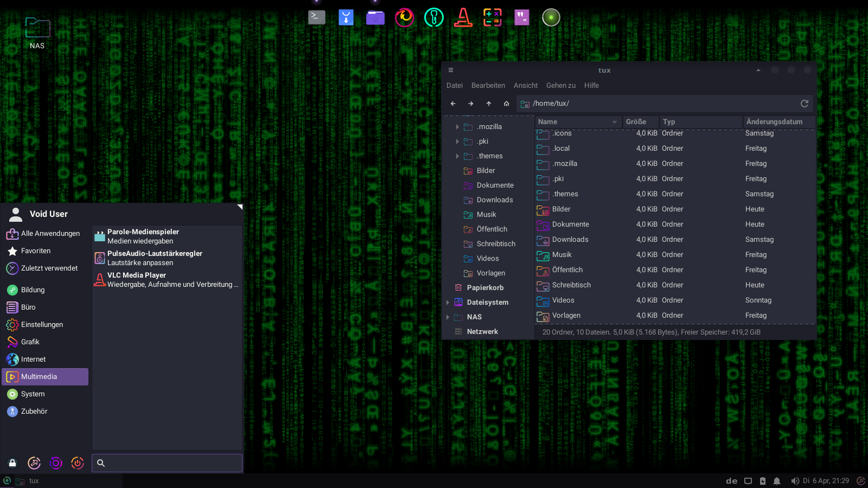Open the application menu button on panel
The width and height of the screenshot is (868, 488).
[7, 481]
